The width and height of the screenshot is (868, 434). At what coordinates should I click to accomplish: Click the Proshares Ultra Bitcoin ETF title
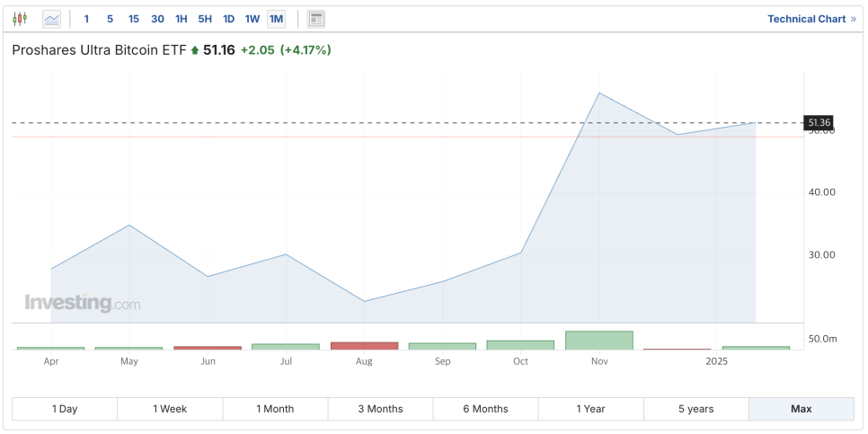tap(99, 49)
